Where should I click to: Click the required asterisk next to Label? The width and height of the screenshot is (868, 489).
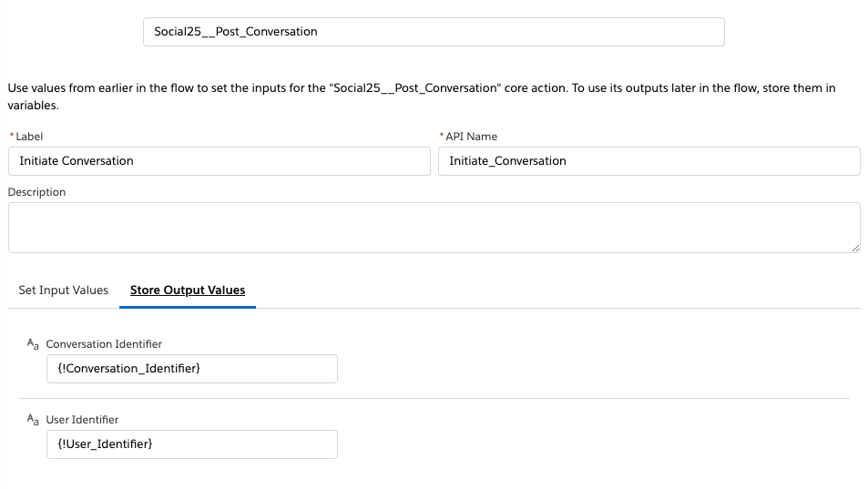coord(12,137)
